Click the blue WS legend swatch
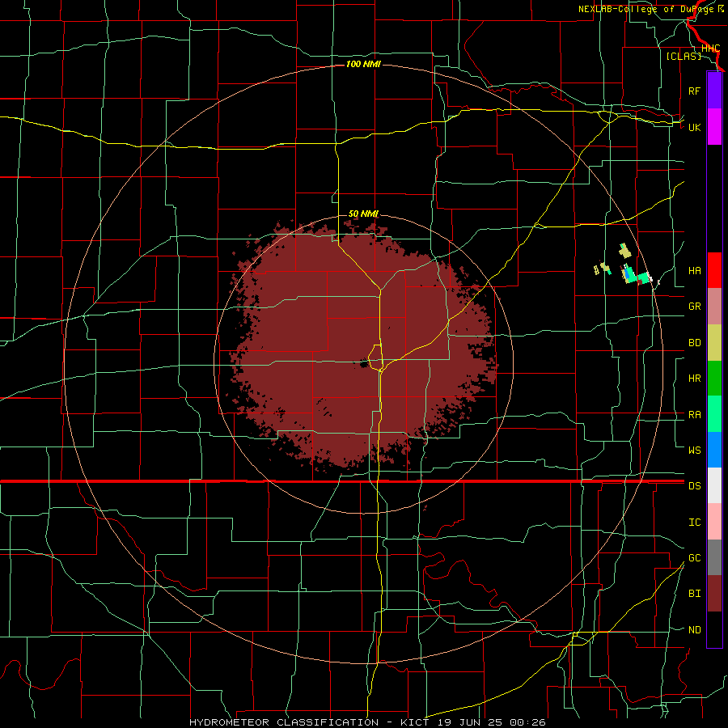 click(x=714, y=450)
